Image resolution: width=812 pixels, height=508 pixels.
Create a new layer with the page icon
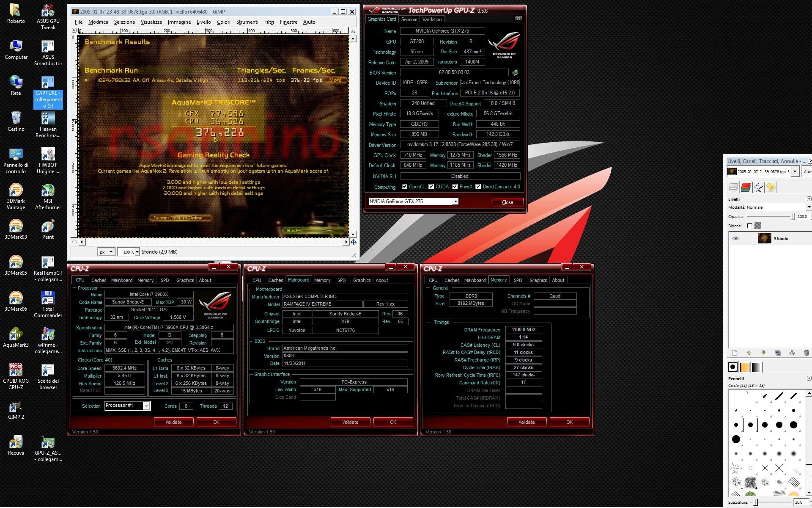(735, 353)
